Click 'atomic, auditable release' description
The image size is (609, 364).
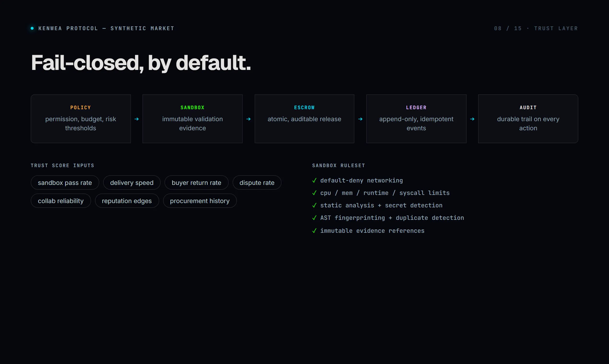(304, 119)
